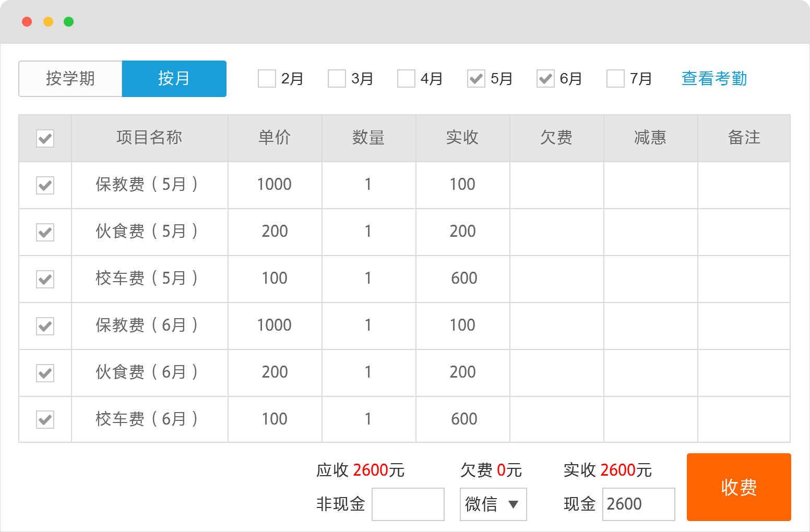Viewport: 810px width, 532px height.
Task: Click the 非现金 amount input field
Action: click(408, 504)
